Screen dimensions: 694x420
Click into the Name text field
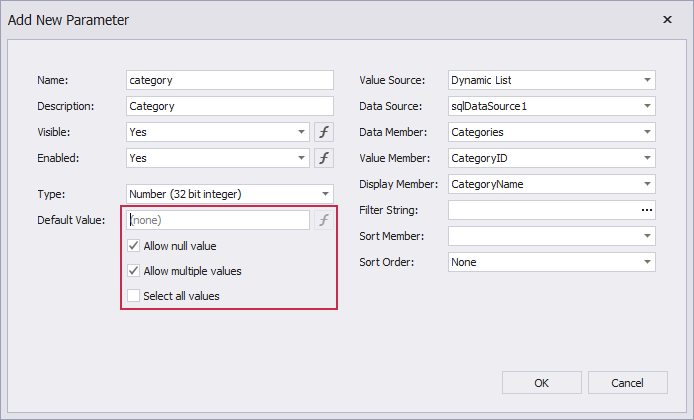coord(230,80)
